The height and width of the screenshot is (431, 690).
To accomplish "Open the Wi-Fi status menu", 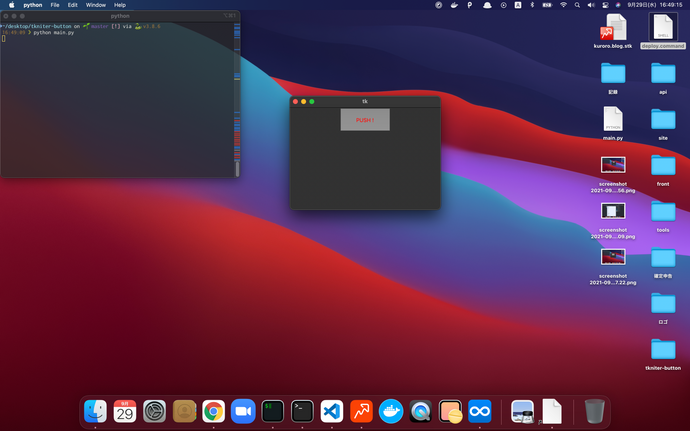I will click(563, 5).
